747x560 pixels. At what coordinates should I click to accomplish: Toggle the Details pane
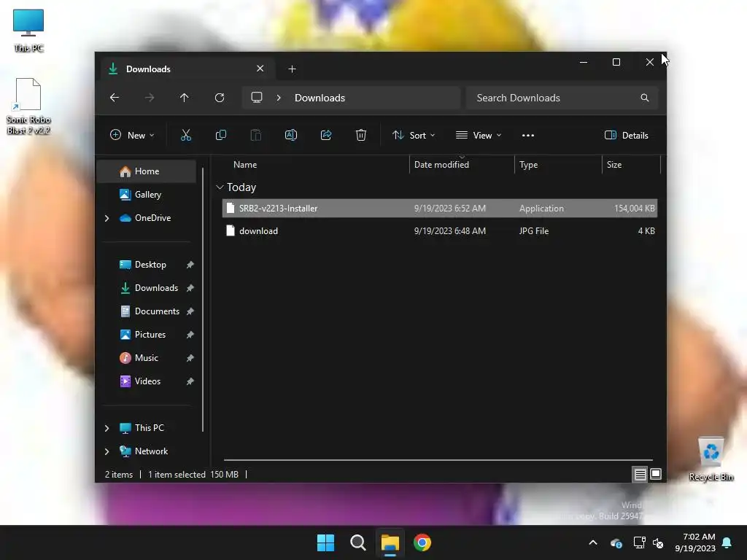[x=626, y=135]
